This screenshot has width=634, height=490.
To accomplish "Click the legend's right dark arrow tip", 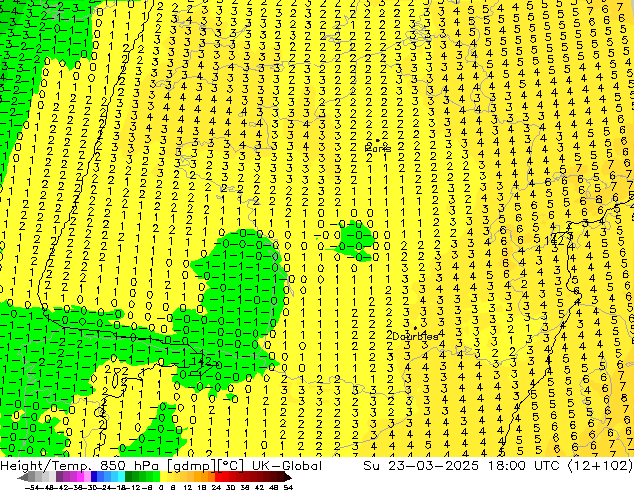I will coord(290,478).
